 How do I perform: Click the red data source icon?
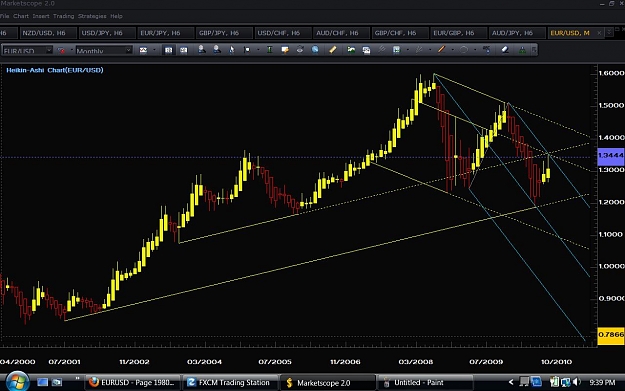pyautogui.click(x=62, y=51)
